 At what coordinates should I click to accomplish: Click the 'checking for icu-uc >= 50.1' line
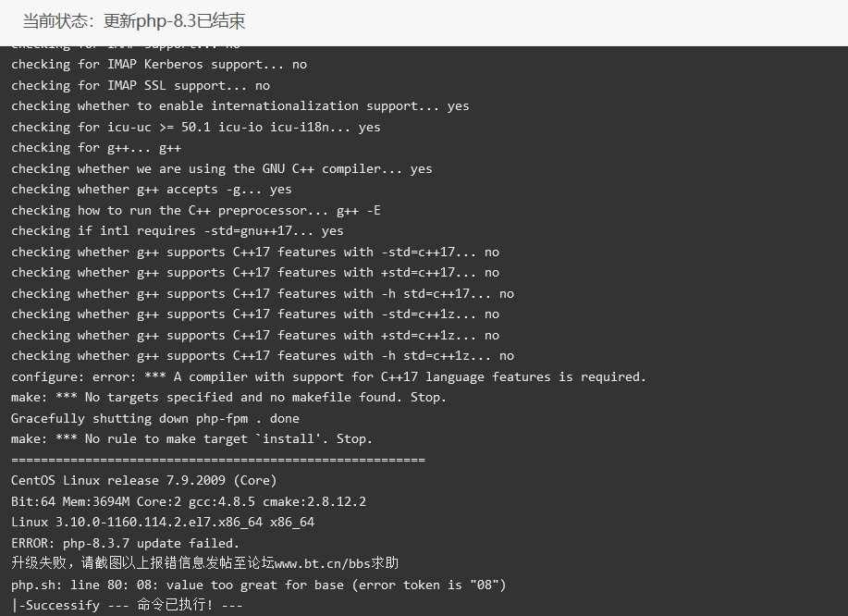tap(196, 128)
